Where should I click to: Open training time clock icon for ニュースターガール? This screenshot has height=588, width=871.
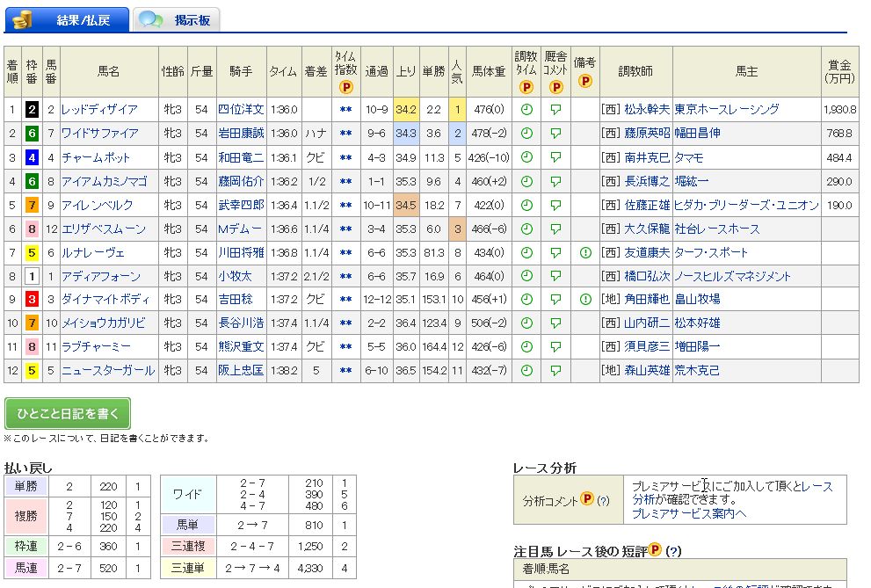pos(526,371)
